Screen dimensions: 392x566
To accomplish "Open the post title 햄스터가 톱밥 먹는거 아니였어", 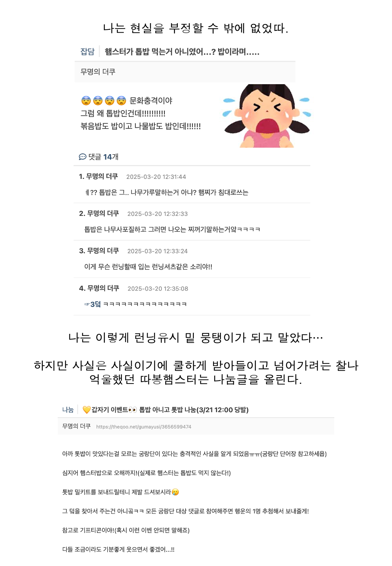I will click(x=182, y=52).
